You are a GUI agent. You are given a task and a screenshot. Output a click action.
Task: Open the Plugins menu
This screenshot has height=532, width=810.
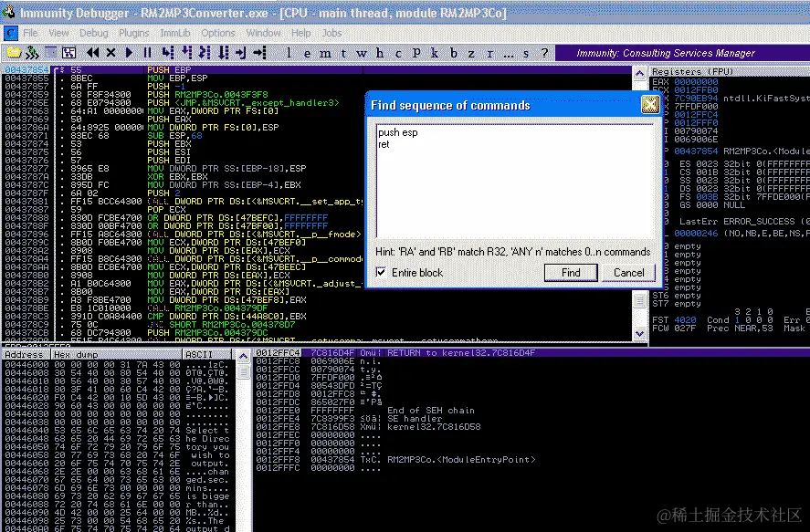[134, 33]
